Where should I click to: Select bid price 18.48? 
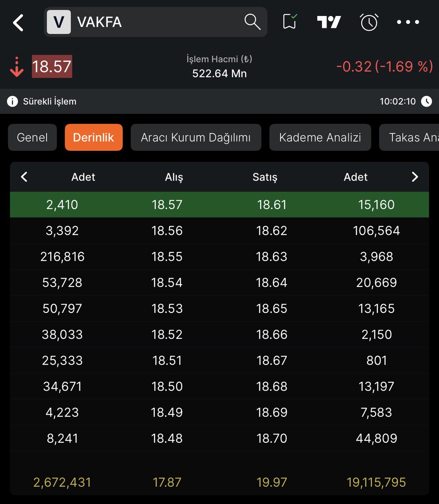pos(167,439)
